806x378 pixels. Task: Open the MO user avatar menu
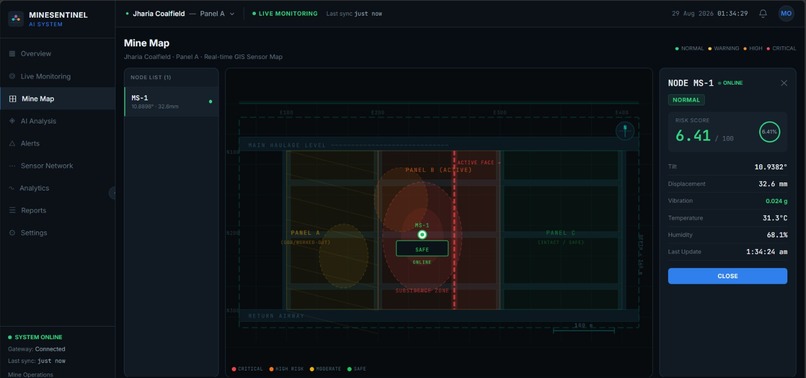[x=786, y=14]
